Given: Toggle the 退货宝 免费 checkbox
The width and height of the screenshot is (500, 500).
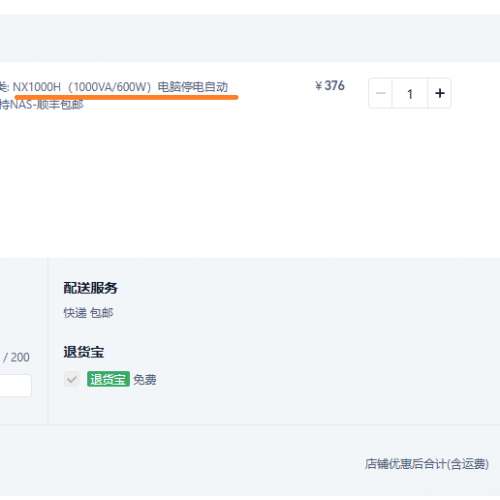Looking at the screenshot, I should 72,379.
